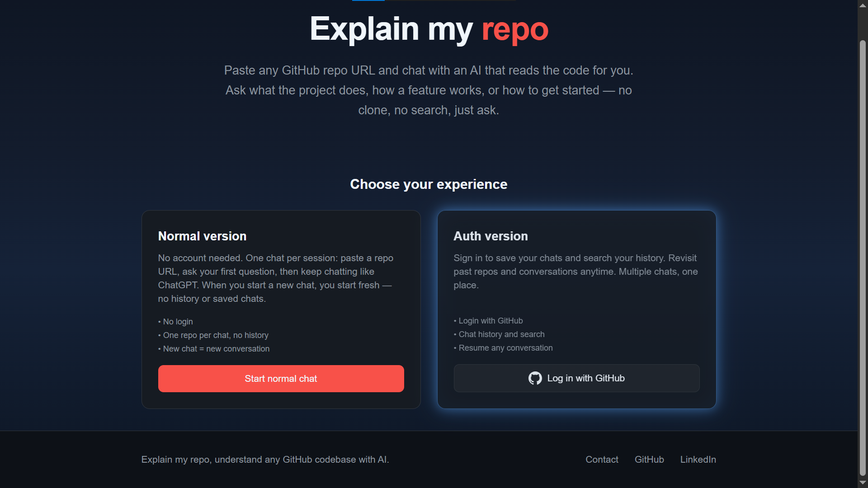Click the "Choose your experience" heading
The image size is (868, 488).
[429, 184]
